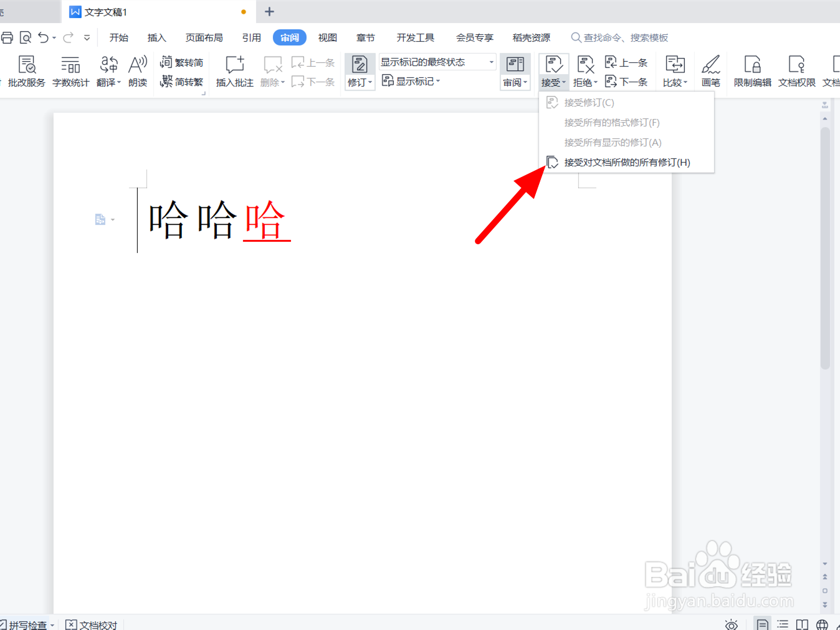Screen dimensions: 840x630
Task: Click next page double-arrow at scrollbar bottom
Action: pos(825,604)
